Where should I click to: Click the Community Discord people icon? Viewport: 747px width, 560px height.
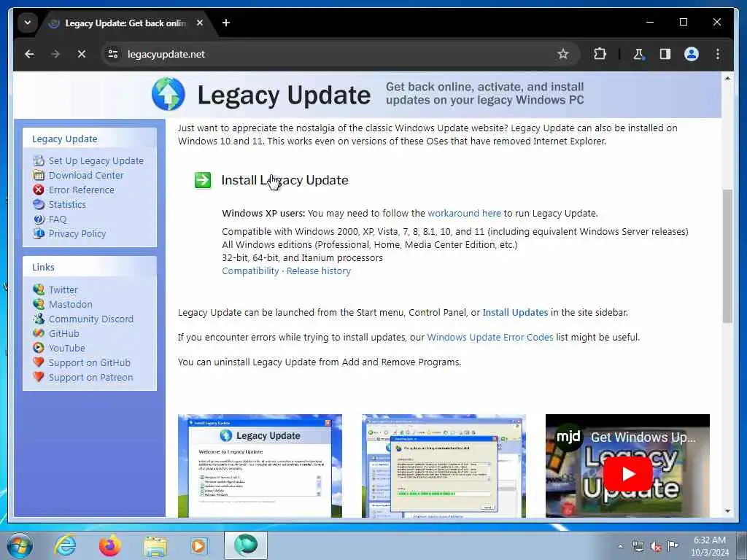coord(39,319)
